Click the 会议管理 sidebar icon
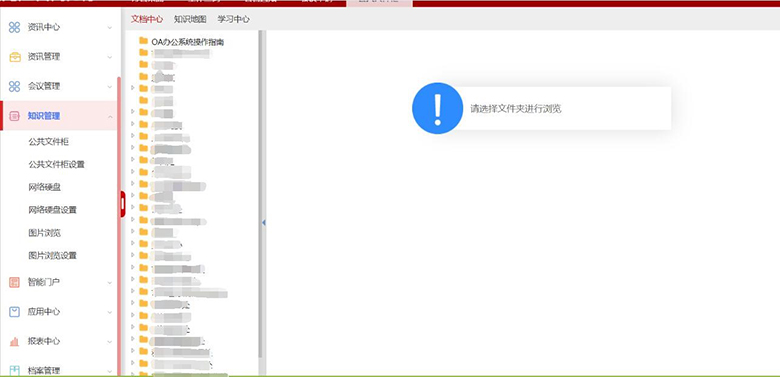Screen dimensions: 780x377 point(14,87)
